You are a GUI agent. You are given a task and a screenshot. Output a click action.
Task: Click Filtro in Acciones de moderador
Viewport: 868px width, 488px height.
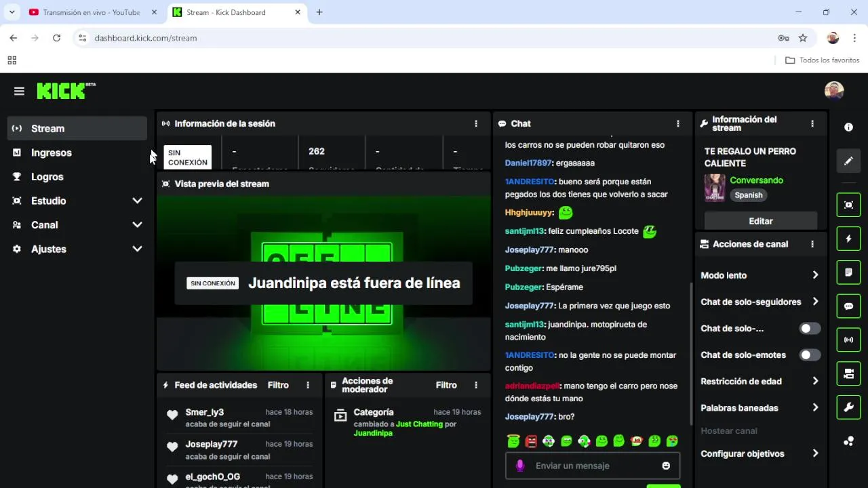tap(446, 385)
